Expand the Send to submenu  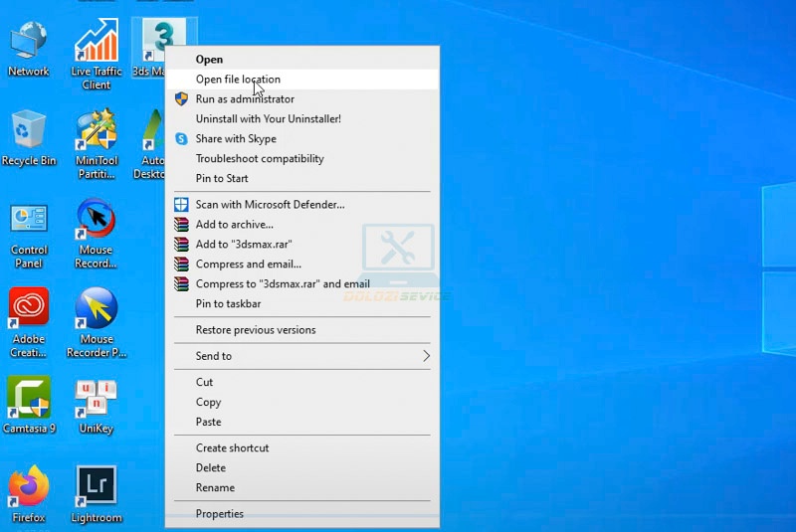click(302, 356)
